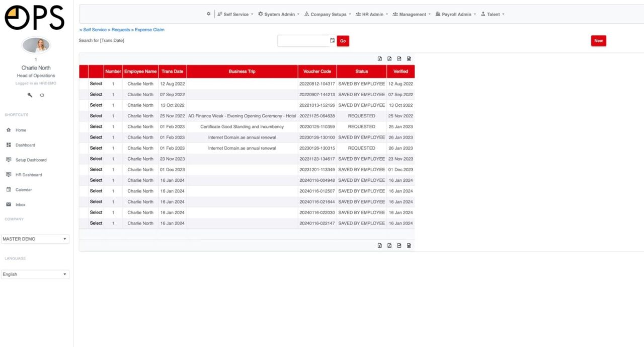644x347 pixels.
Task: Click the wrench settings icon under profile
Action: coord(29,95)
